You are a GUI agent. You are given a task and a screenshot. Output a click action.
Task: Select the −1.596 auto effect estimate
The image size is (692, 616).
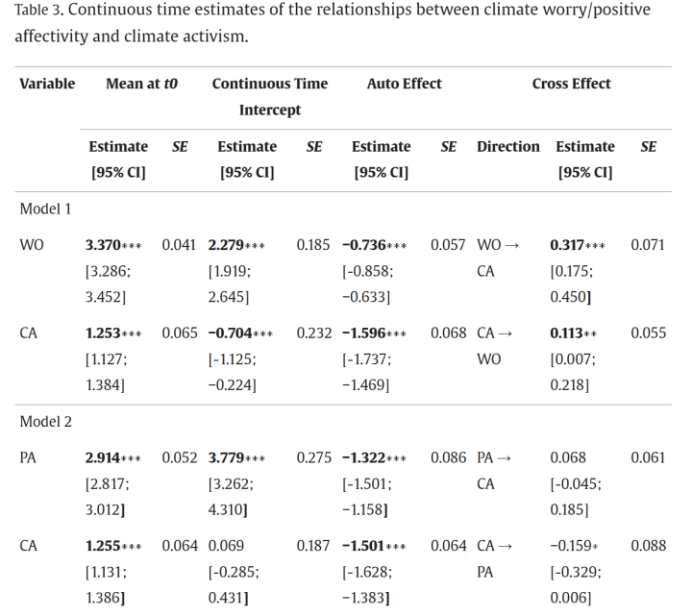tap(363, 333)
